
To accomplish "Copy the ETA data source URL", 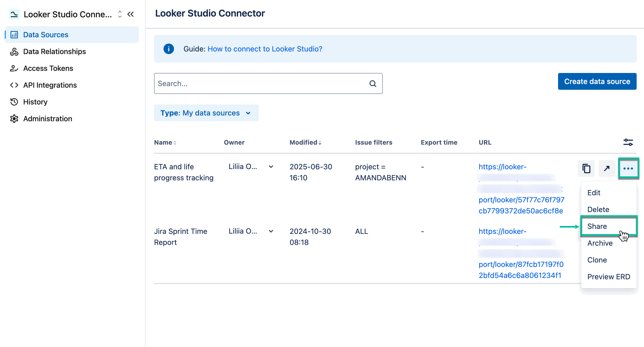I will [586, 169].
